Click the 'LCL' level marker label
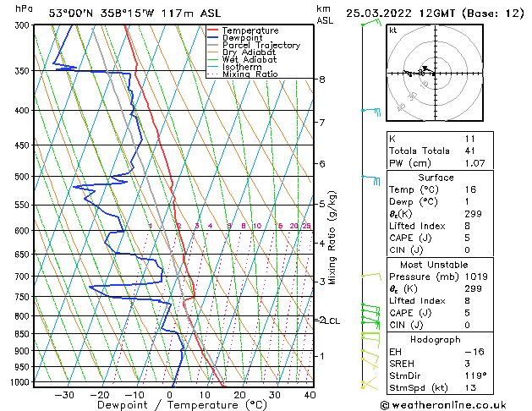 332,321
